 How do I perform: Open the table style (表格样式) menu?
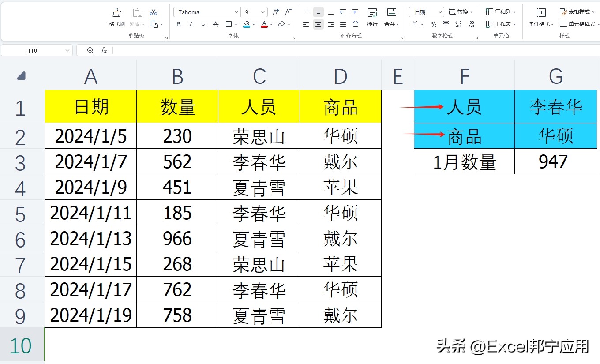coord(577,12)
